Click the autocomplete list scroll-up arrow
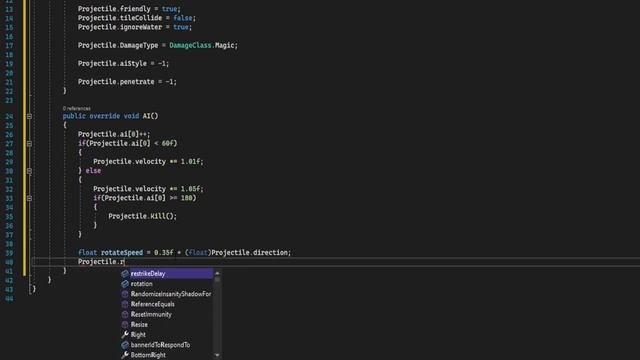640x360 pixels. [217, 273]
